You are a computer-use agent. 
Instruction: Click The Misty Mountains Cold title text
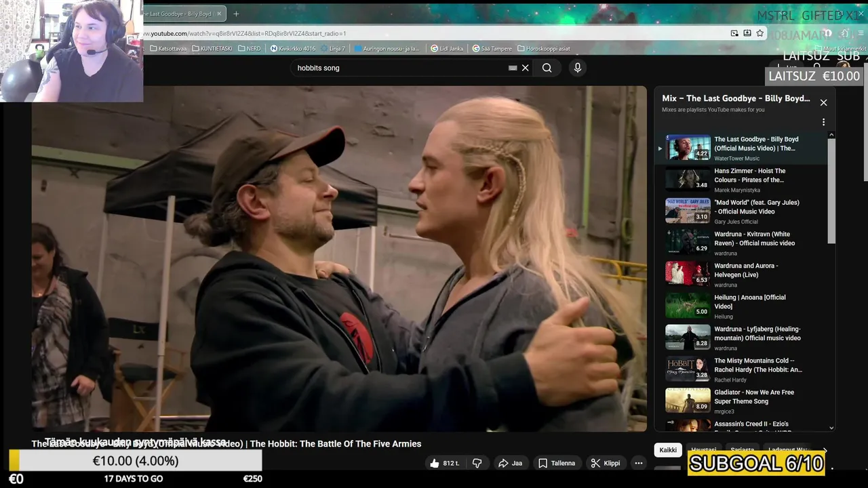(758, 365)
